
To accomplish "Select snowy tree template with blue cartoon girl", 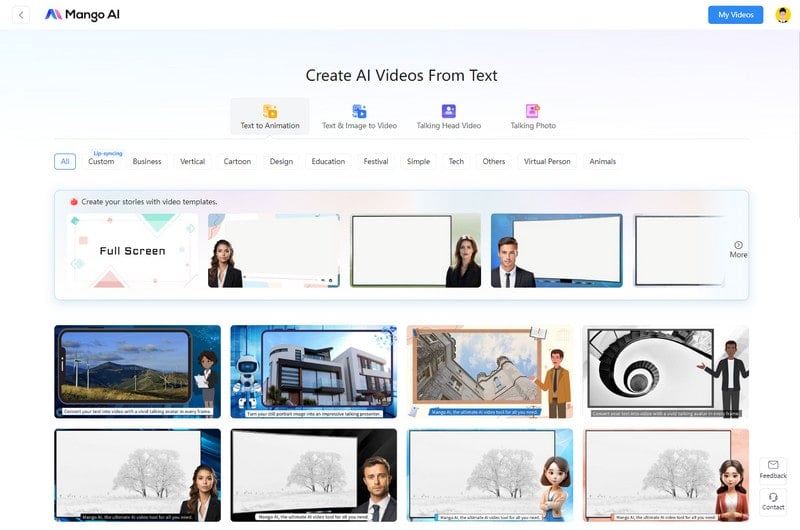I will coord(490,475).
